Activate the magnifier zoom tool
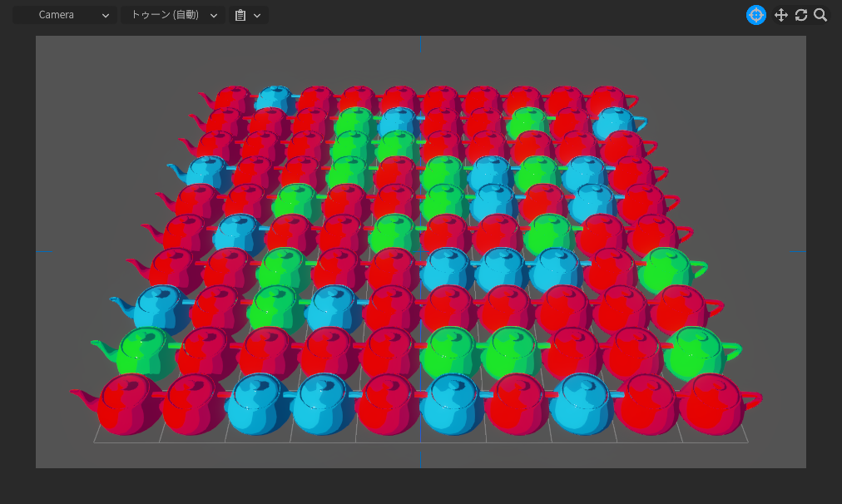The image size is (842, 504). pos(820,15)
